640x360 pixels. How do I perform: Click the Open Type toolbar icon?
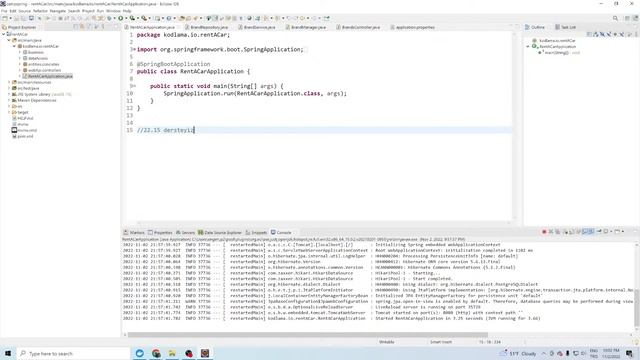(182, 18)
